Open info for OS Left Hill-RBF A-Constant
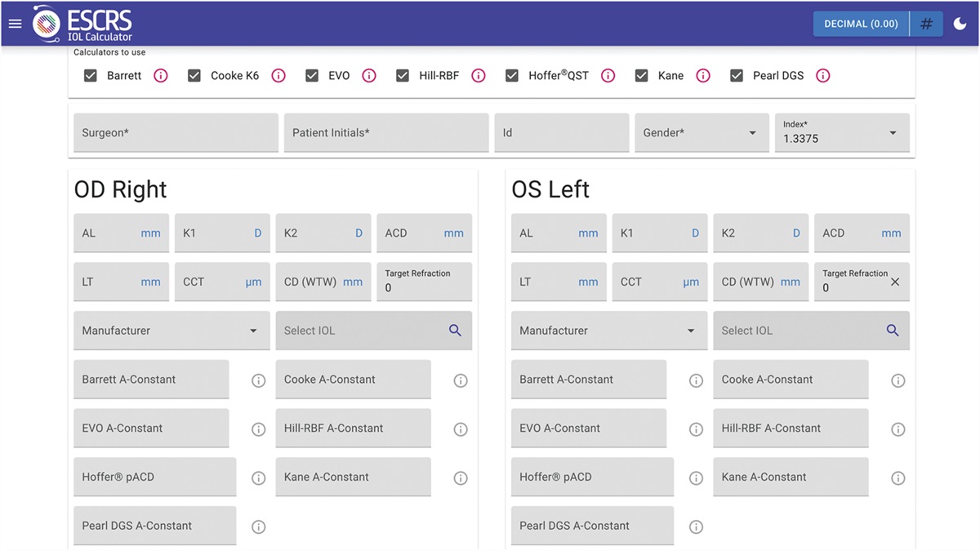The width and height of the screenshot is (980, 551). (898, 429)
